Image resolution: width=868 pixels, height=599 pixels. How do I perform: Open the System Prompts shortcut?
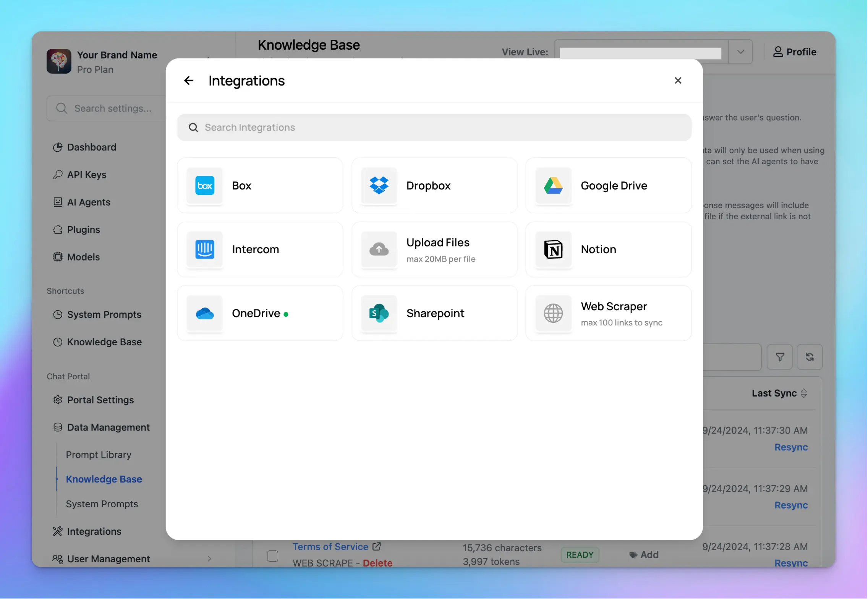click(104, 315)
